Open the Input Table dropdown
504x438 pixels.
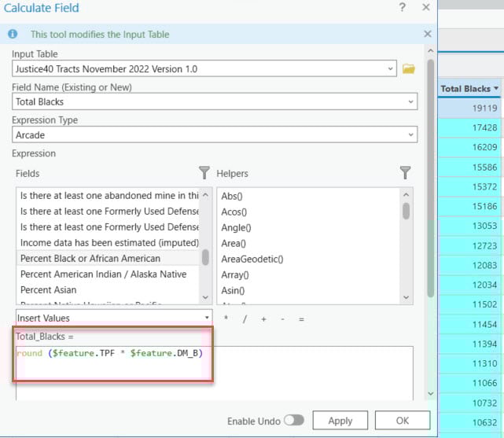pos(390,68)
